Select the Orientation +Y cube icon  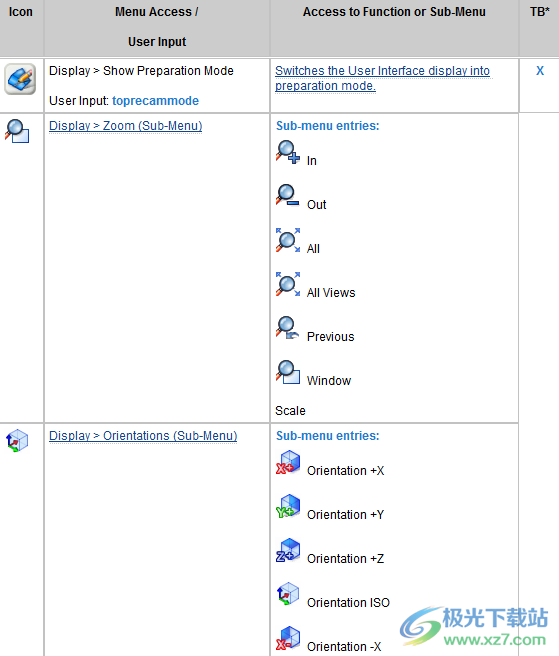288,506
